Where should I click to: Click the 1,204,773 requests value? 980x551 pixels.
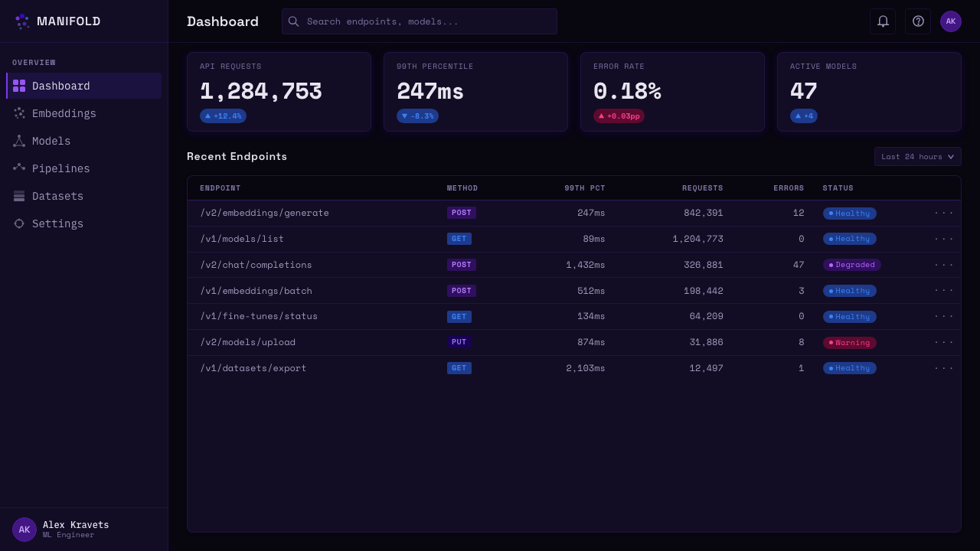698,239
